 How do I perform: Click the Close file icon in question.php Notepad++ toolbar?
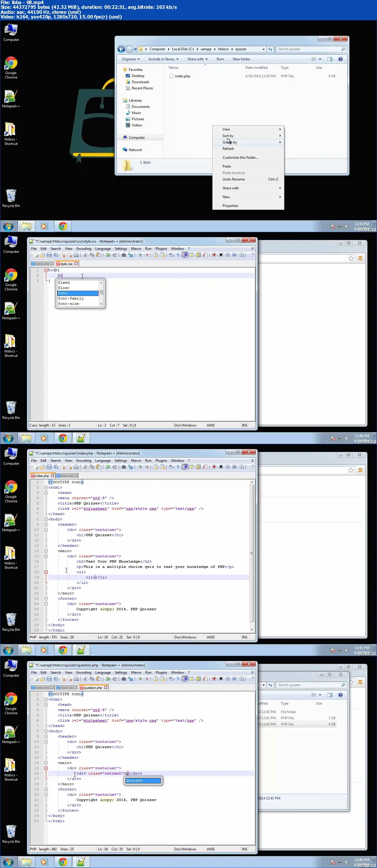point(63,679)
